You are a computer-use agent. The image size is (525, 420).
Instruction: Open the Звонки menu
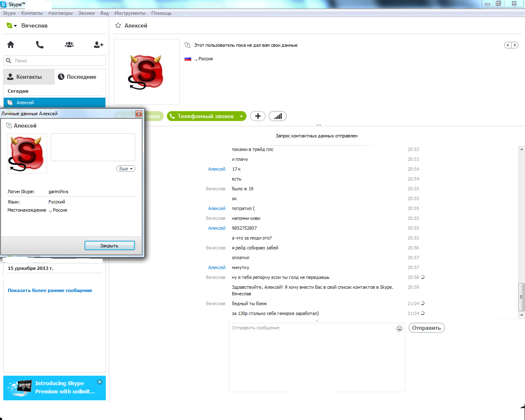click(x=87, y=13)
